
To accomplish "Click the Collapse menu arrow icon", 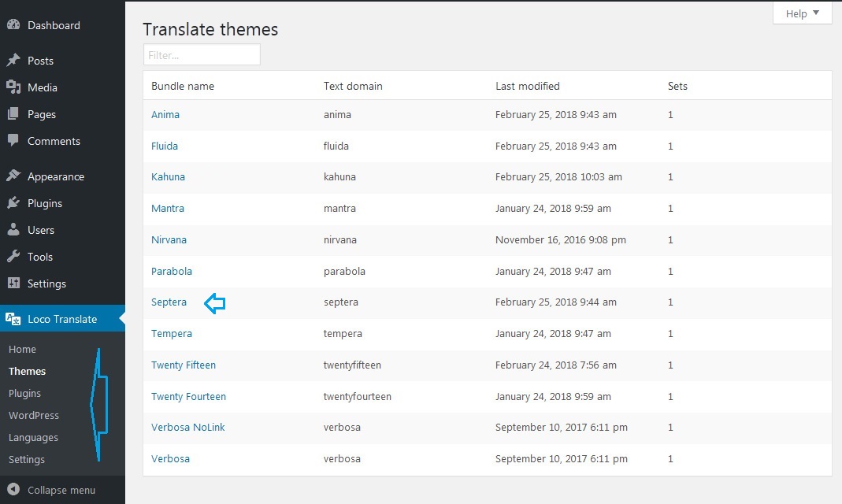I will click(13, 490).
